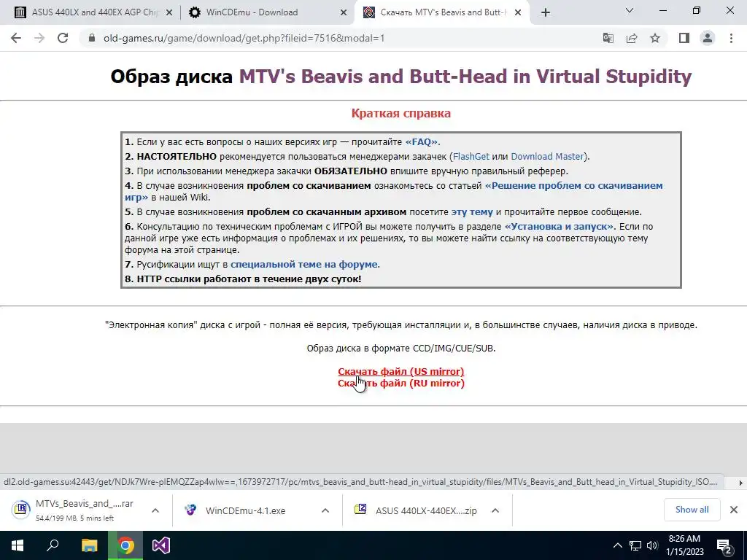747x560 pixels.
Task: Click the MTV's Beavis and Butt-Head title link
Action: pos(465,76)
